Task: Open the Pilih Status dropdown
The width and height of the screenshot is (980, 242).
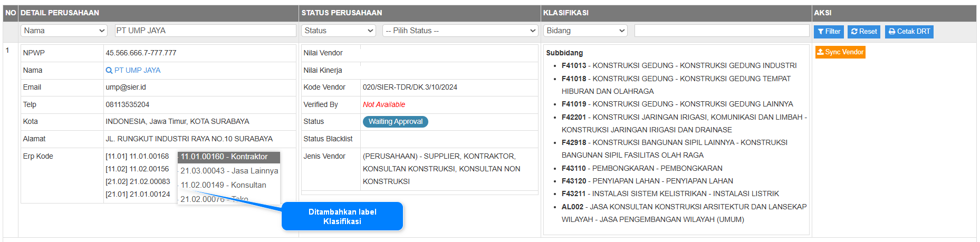Action: tap(460, 31)
